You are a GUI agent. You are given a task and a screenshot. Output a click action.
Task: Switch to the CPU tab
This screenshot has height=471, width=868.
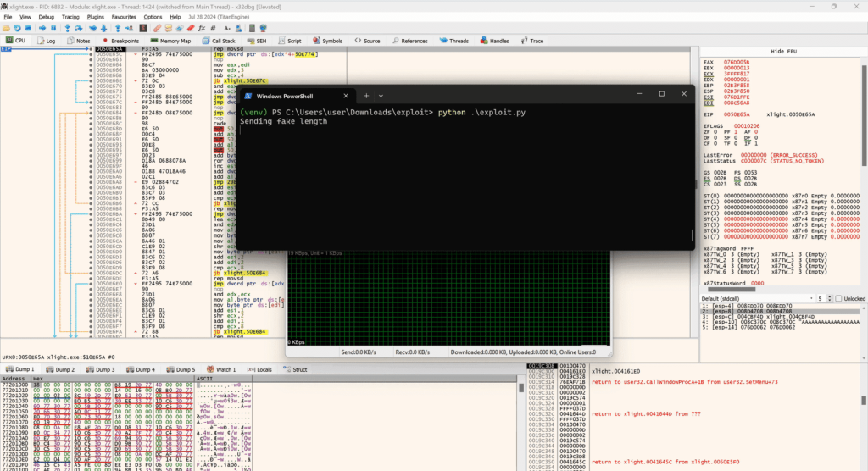pyautogui.click(x=15, y=41)
